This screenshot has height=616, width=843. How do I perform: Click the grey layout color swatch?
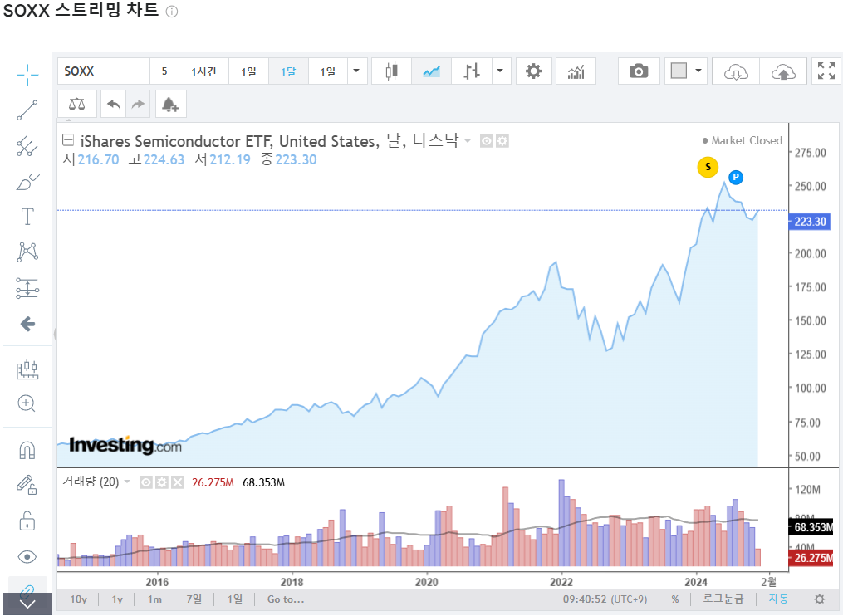click(x=679, y=71)
